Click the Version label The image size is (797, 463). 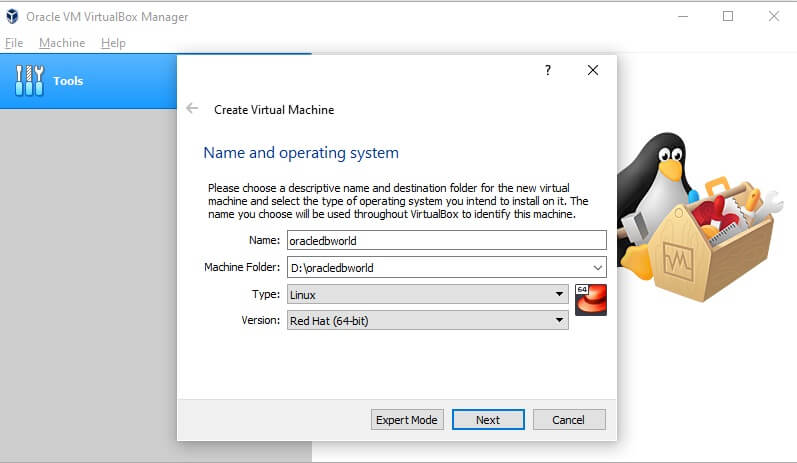point(260,320)
